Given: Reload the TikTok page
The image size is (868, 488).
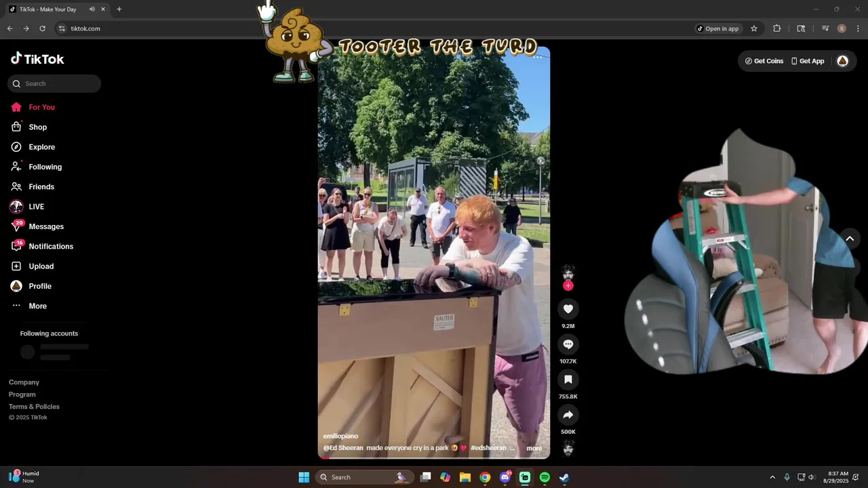Looking at the screenshot, I should [42, 28].
